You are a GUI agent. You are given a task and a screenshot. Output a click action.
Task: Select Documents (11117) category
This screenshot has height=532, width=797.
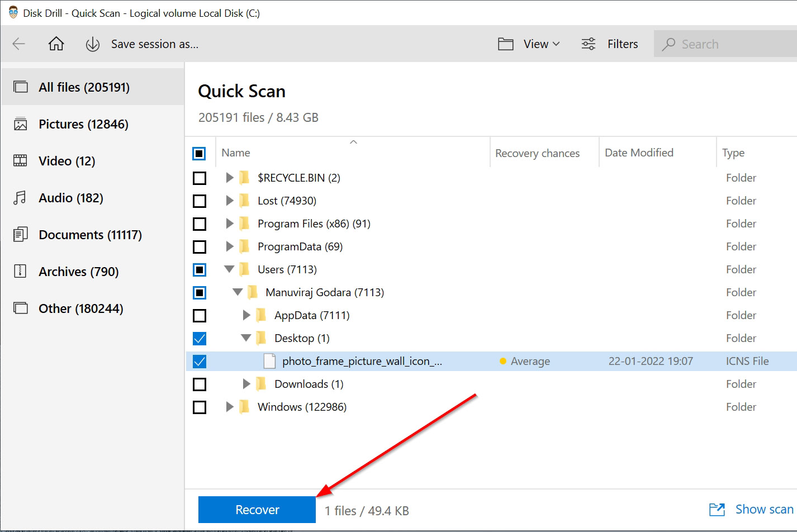click(x=93, y=235)
